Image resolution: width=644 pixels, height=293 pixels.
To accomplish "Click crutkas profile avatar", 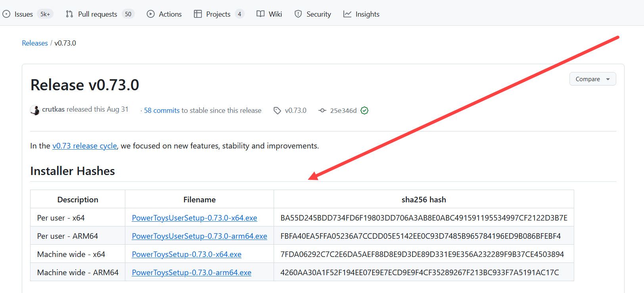I will [x=35, y=110].
